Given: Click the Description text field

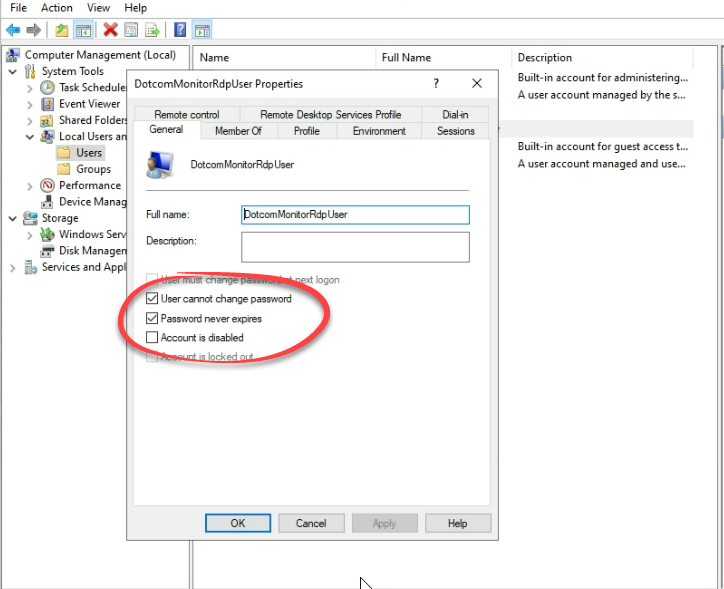Looking at the screenshot, I should pos(355,246).
